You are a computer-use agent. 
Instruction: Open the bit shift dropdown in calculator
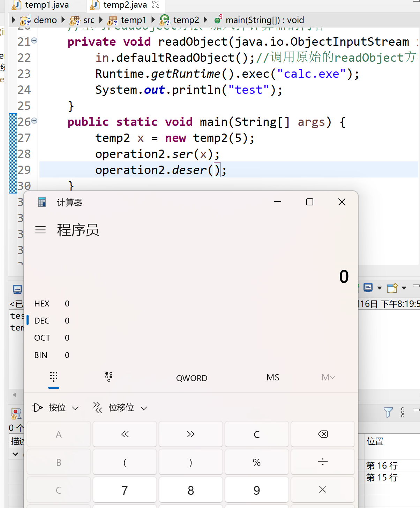point(120,408)
